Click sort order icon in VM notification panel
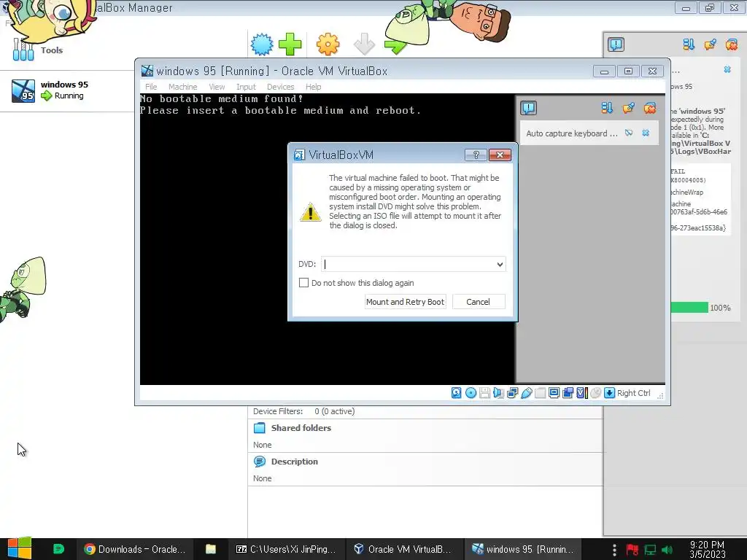 click(x=607, y=108)
